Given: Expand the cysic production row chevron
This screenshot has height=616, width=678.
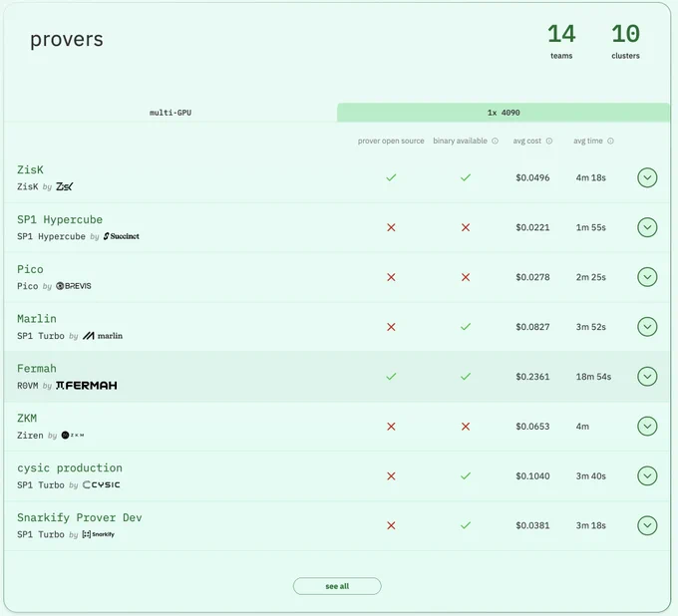Looking at the screenshot, I should pos(647,475).
